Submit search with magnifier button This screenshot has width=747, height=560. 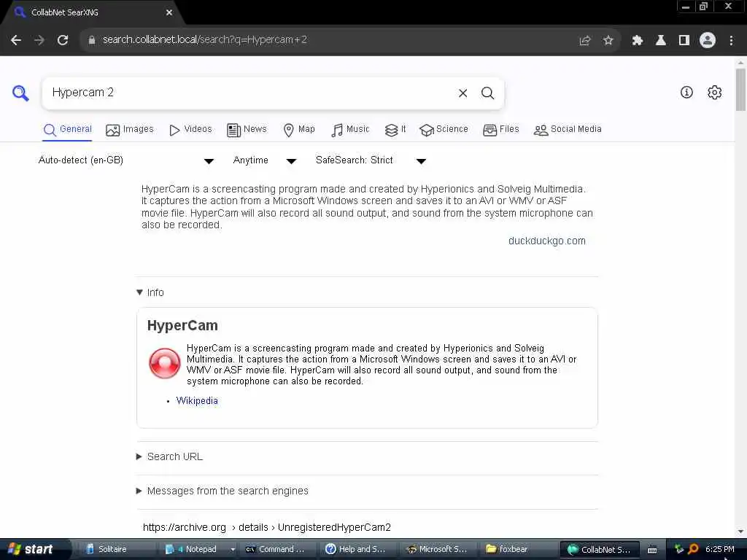487,93
